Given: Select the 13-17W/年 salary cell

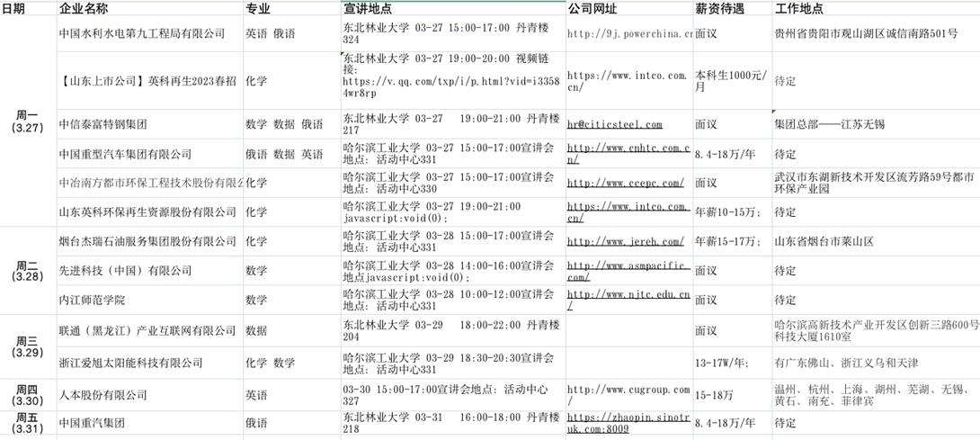Looking at the screenshot, I should point(722,363).
